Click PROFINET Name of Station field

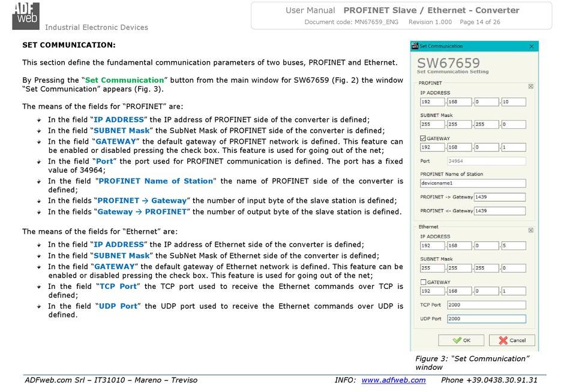click(473, 183)
